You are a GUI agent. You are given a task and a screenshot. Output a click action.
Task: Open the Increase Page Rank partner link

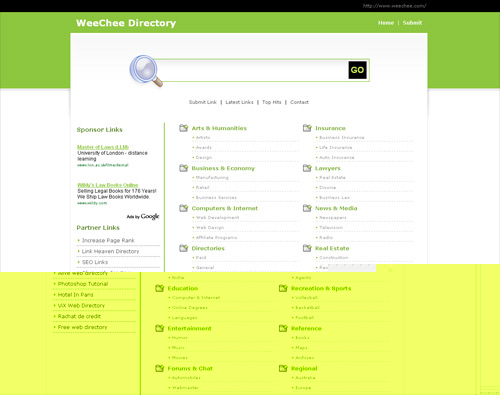[x=108, y=240]
